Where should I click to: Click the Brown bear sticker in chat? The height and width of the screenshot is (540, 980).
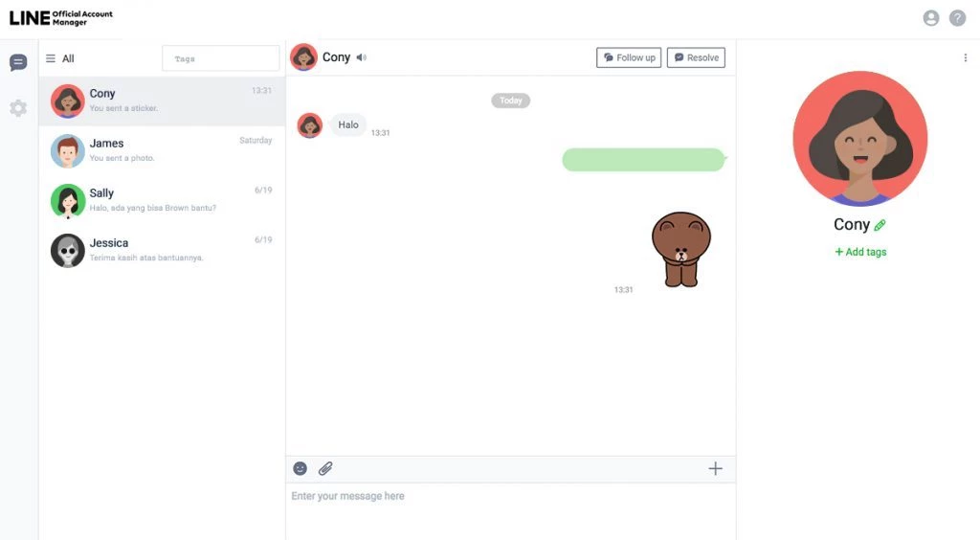[681, 249]
